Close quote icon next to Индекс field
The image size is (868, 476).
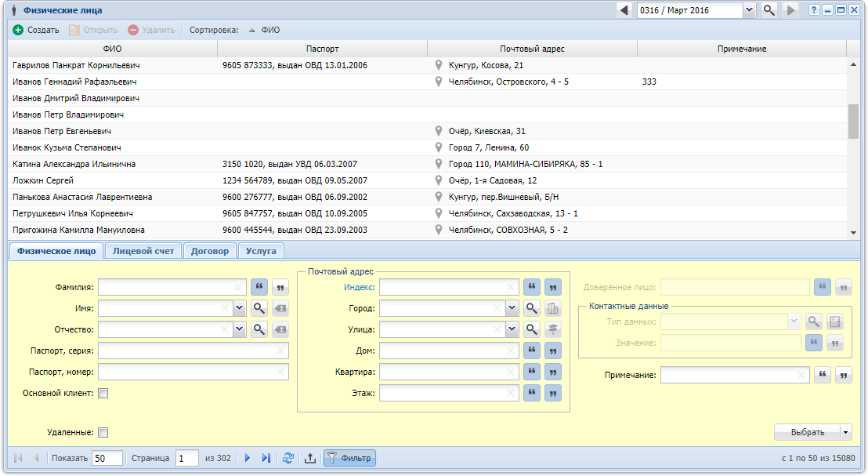553,287
